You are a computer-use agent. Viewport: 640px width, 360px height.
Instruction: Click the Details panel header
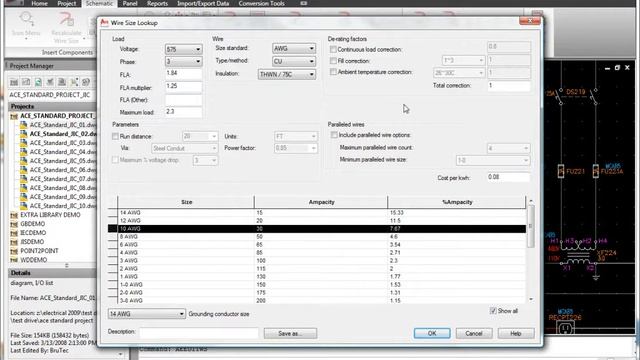click(x=52, y=273)
